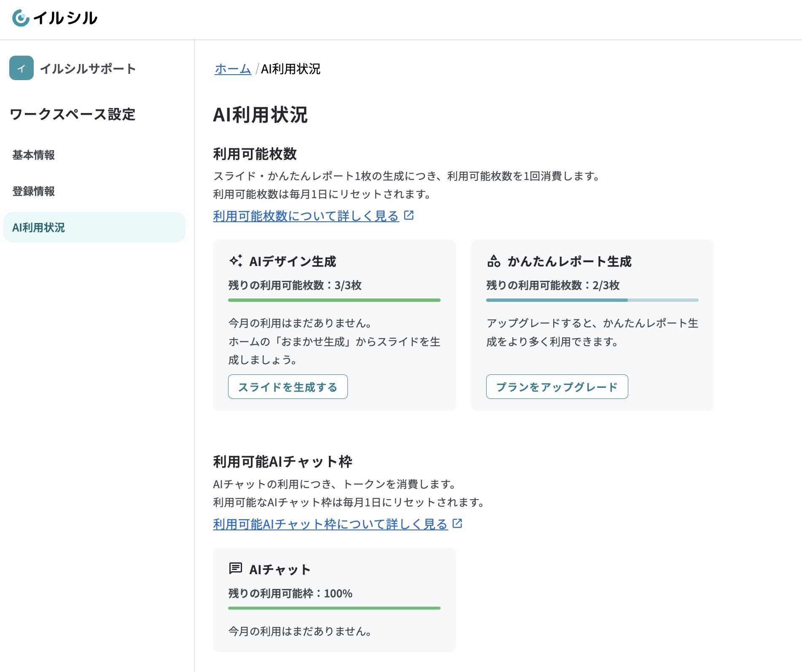Click the プランをアップグレード button
802x672 pixels.
click(557, 387)
